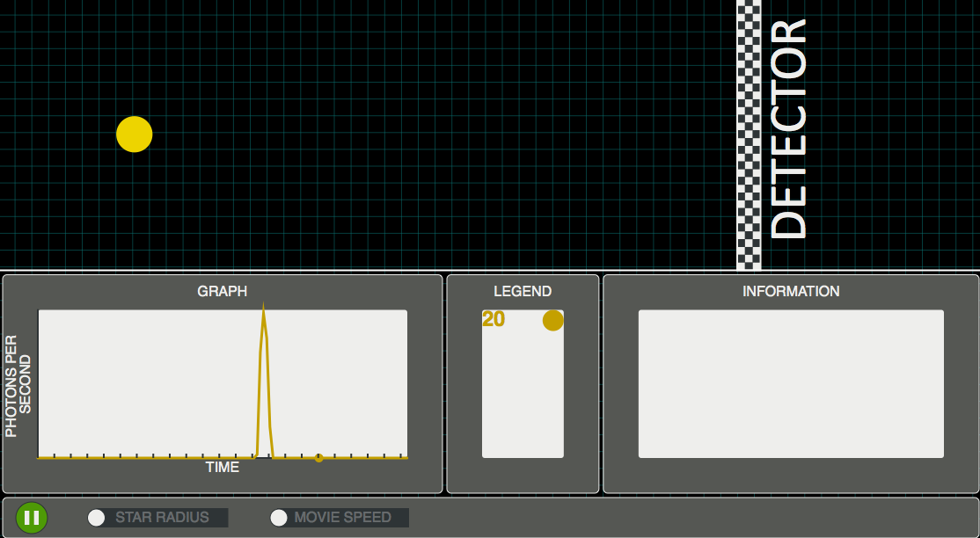Click the PHOTONS PER SECOND axis label
Viewport: 980px width, 538px height.
18,384
